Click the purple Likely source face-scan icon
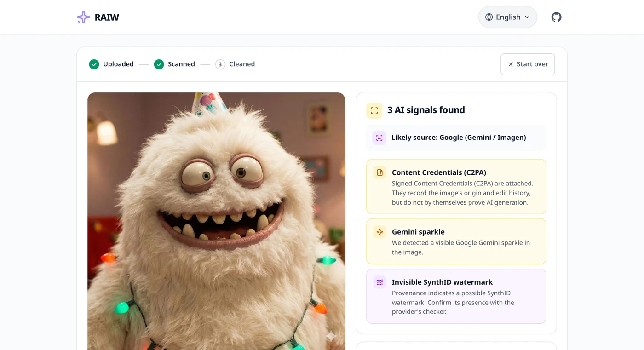This screenshot has width=644, height=350. point(379,138)
